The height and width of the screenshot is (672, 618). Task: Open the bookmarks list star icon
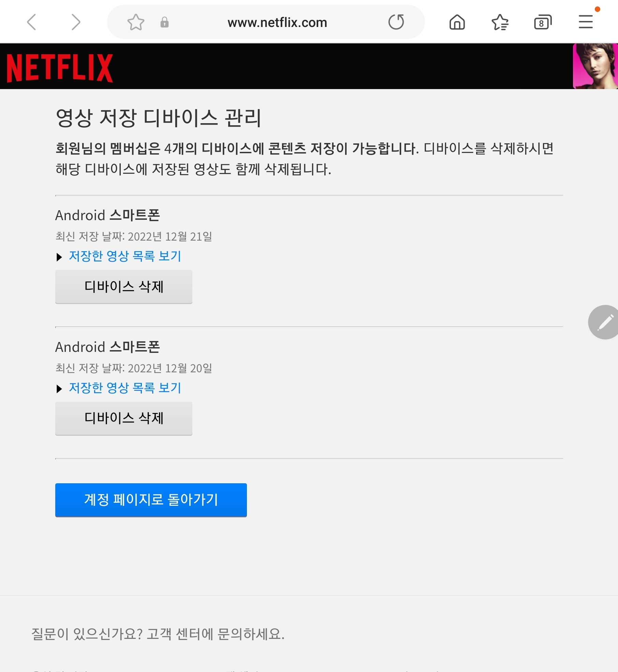point(500,22)
